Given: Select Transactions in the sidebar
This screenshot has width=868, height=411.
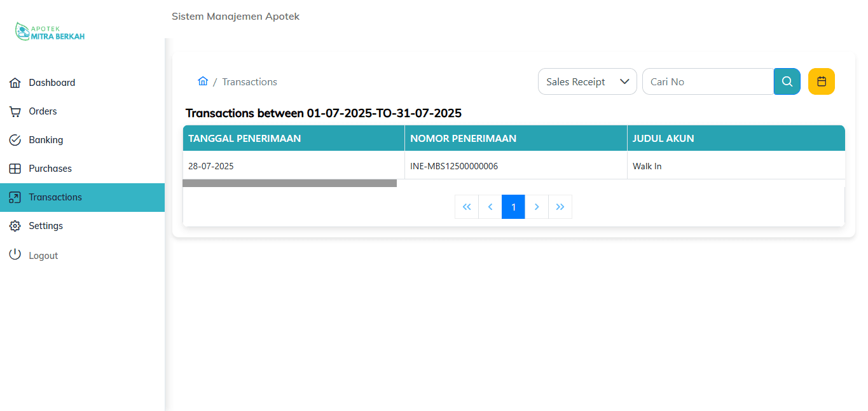Looking at the screenshot, I should [55, 197].
